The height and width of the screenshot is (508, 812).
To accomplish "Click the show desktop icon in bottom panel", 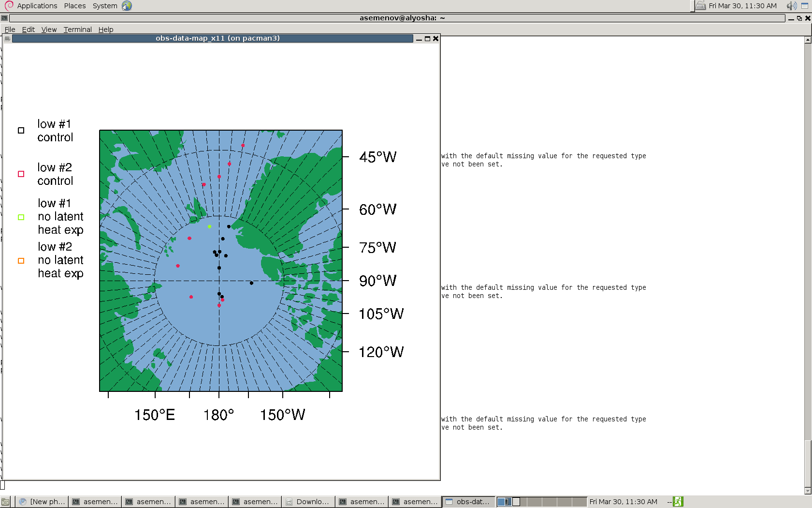I will (x=5, y=502).
